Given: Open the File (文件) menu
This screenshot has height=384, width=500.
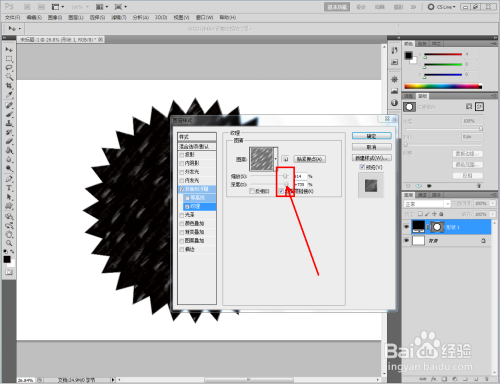Looking at the screenshot, I should click(x=13, y=17).
